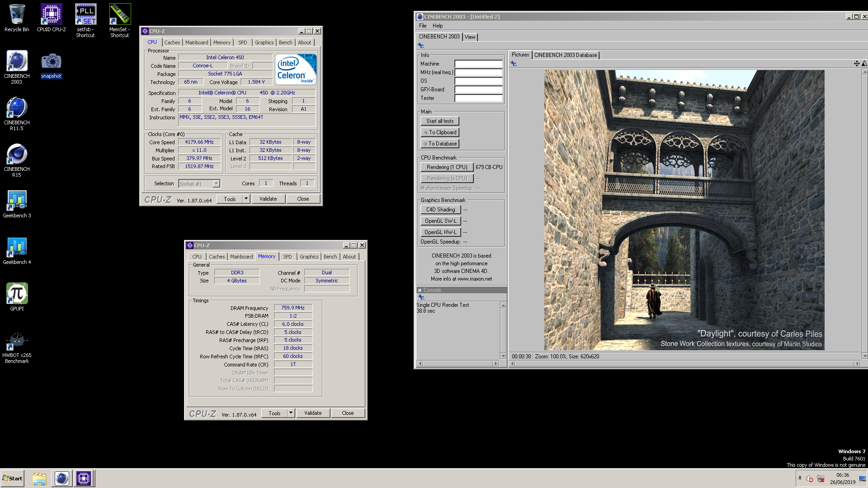The width and height of the screenshot is (868, 488).
Task: Click the MHz (real freq.) input field
Action: [x=478, y=72]
